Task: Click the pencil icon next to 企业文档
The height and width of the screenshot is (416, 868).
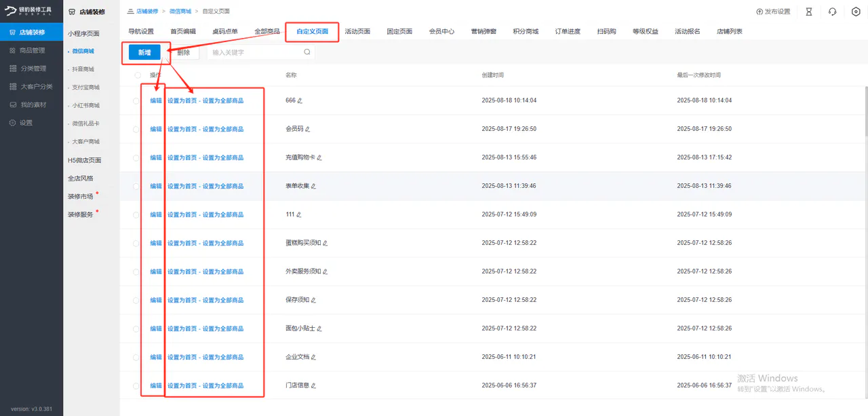Action: coord(313,357)
